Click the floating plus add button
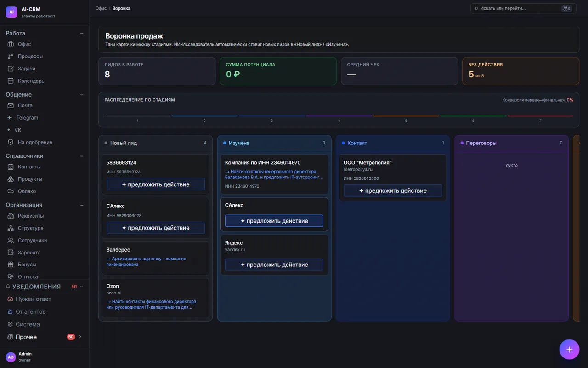Image resolution: width=588 pixels, height=368 pixels. pyautogui.click(x=569, y=350)
